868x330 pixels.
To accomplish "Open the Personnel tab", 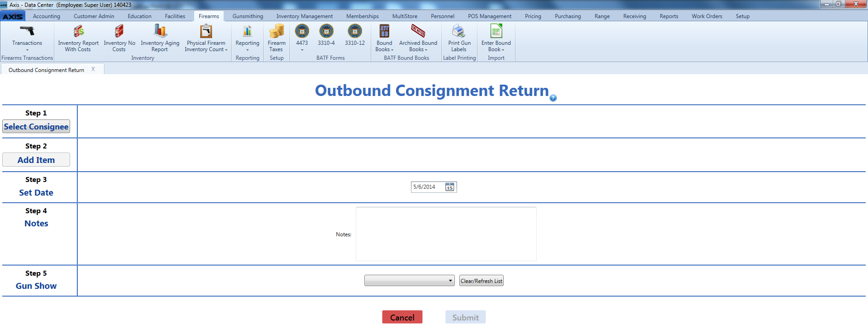I will point(443,16).
